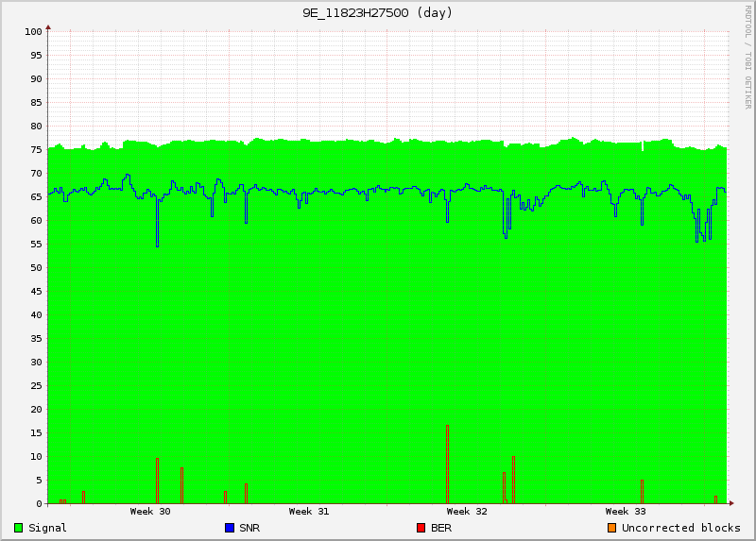Click the Signal legend label
Image resolution: width=756 pixels, height=541 pixels.
coord(47,528)
